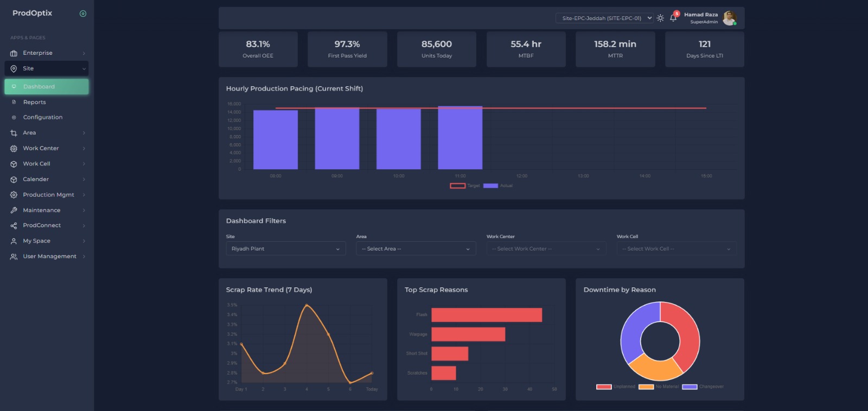This screenshot has width=868, height=411.
Task: Click the Area crop icon in sidebar
Action: 14,133
